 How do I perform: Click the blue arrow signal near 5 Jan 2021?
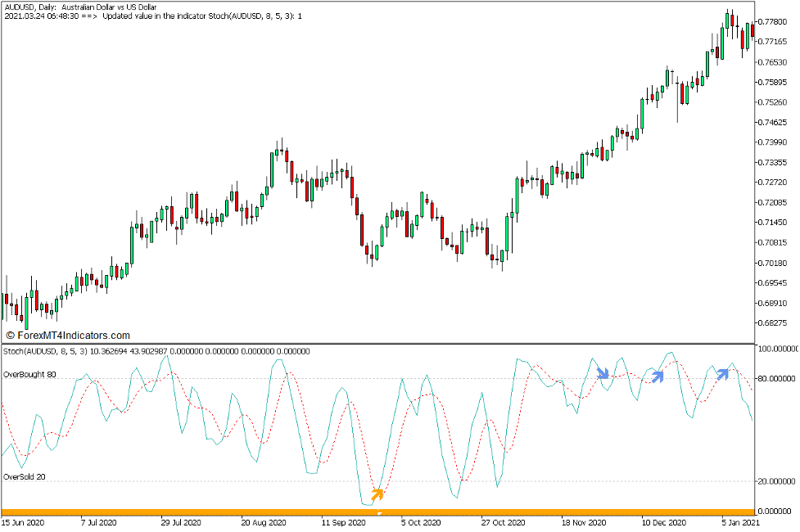pos(722,373)
